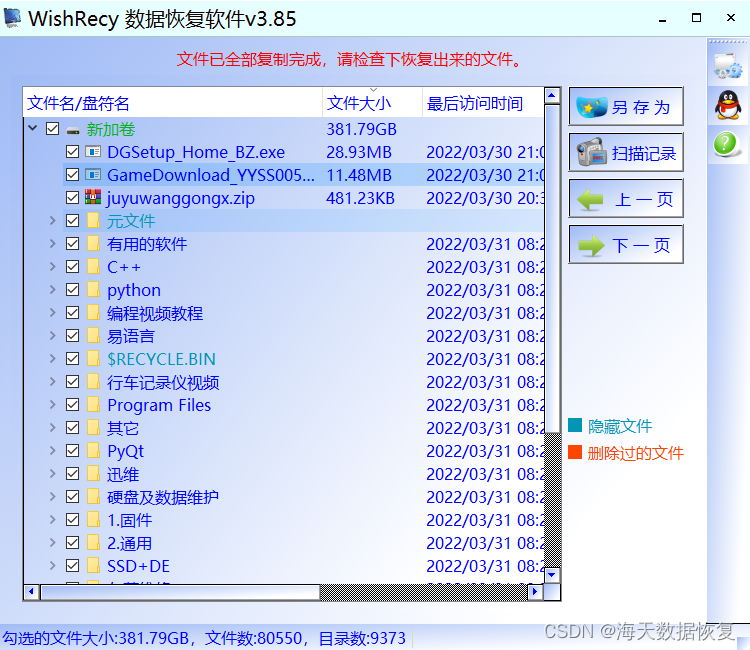Click the exe icon of GameDownload_YYSS005

coord(93,175)
